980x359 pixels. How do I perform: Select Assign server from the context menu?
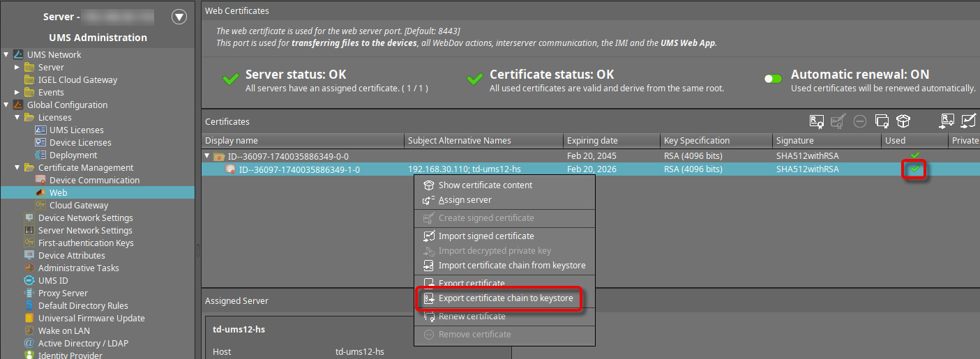tap(465, 200)
